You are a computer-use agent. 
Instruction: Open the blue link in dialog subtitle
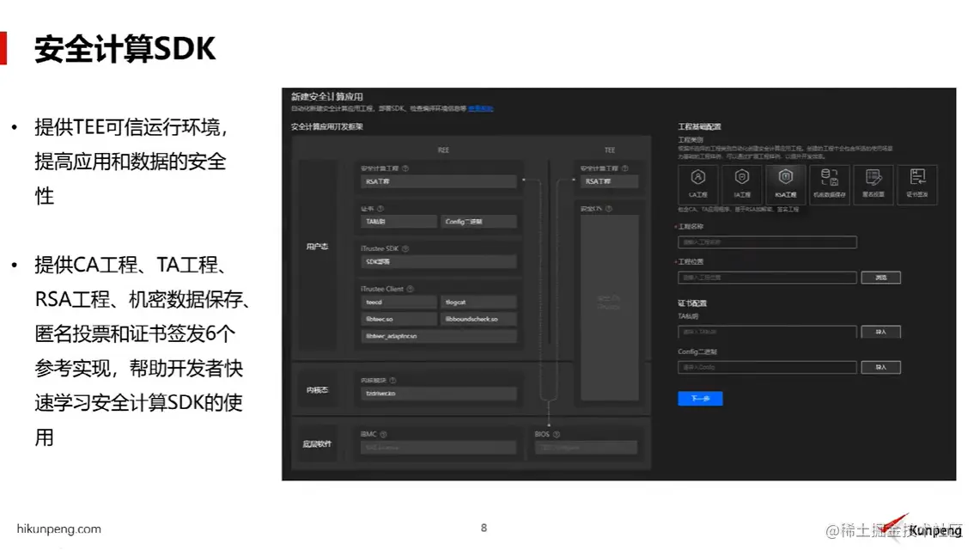[481, 109]
